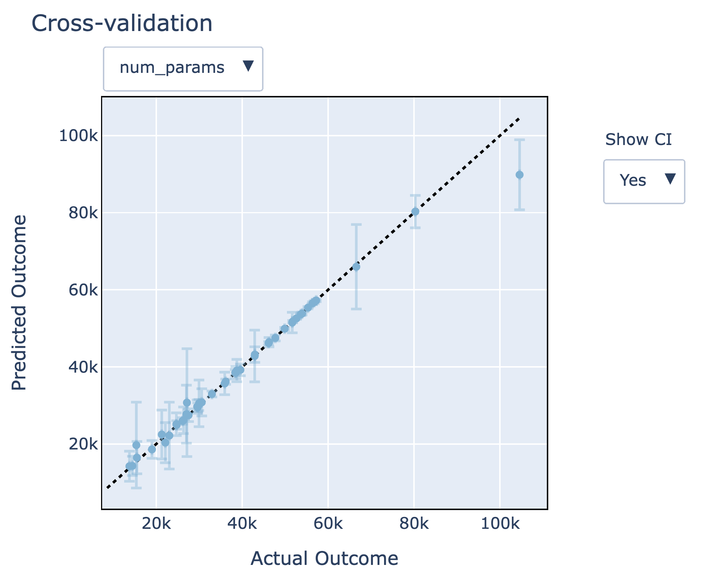
Task: Click the arrow beside num_params
Action: coord(248,66)
